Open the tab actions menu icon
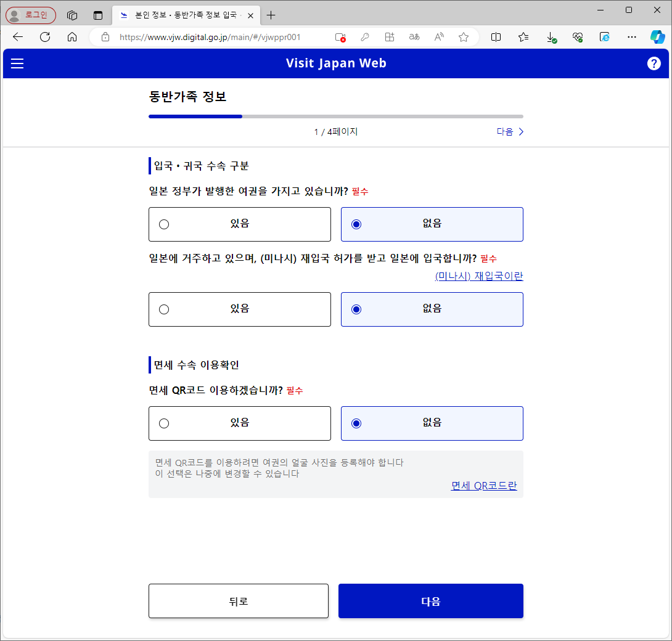672x641 pixels. pos(98,15)
